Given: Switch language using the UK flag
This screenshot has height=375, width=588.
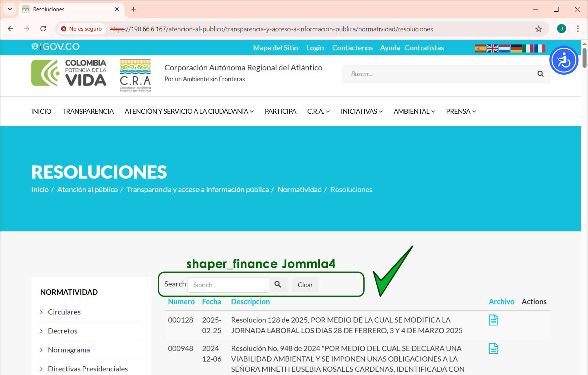Looking at the screenshot, I should (x=492, y=48).
